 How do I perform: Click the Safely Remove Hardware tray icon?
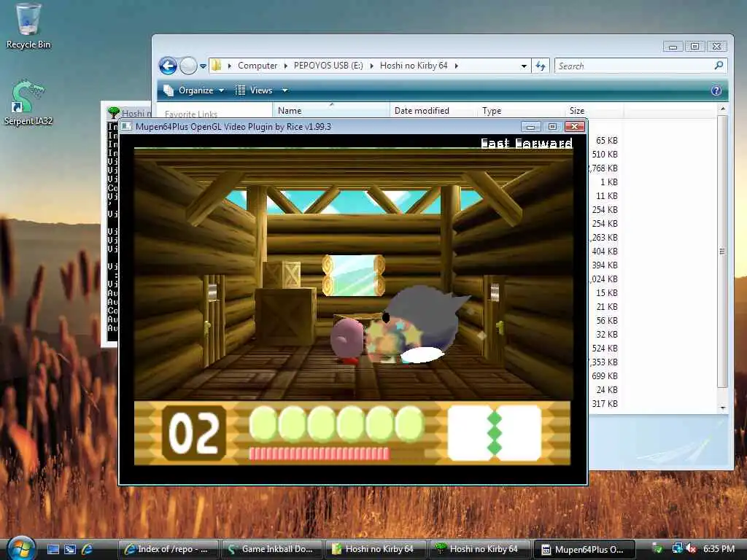(x=657, y=549)
